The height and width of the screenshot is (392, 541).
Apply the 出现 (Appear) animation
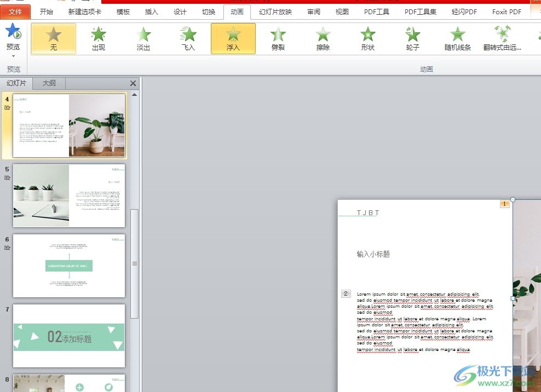coord(99,38)
